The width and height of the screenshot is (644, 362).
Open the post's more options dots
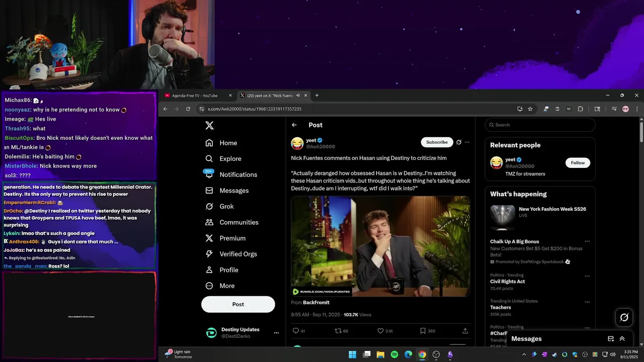[467, 142]
